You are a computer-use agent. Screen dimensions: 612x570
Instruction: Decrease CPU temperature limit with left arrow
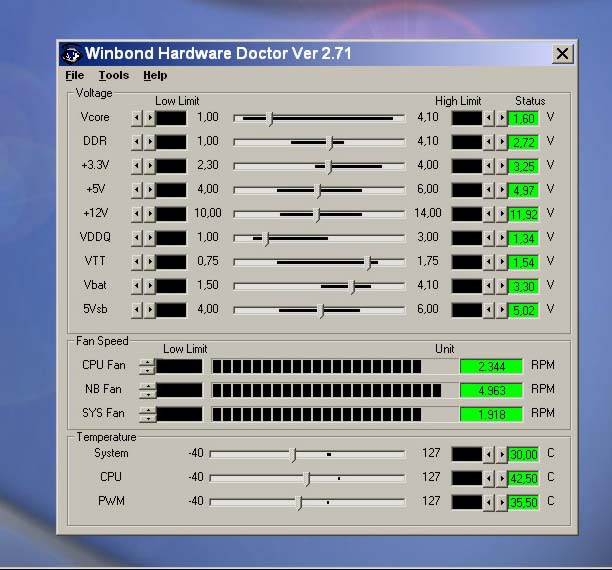488,478
